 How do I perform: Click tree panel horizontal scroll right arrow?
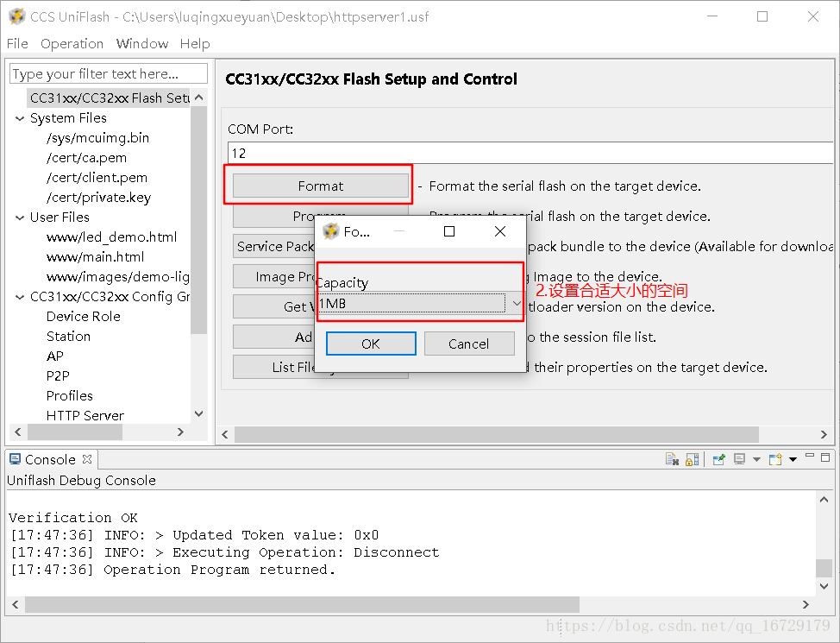coord(180,432)
